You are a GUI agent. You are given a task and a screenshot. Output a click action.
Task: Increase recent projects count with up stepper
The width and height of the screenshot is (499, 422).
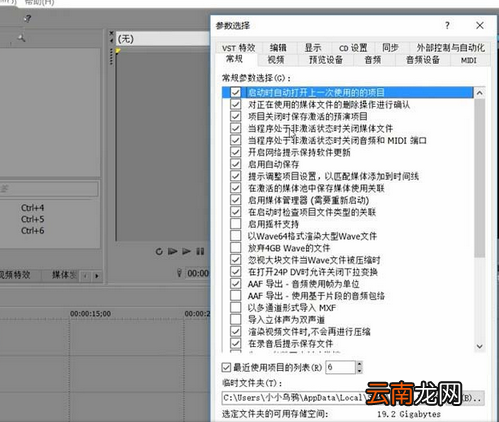point(359,364)
